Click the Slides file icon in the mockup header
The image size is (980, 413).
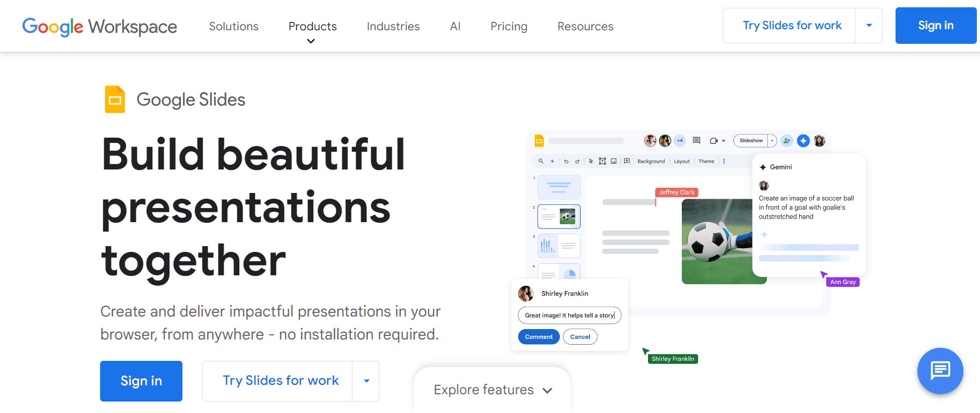pyautogui.click(x=540, y=140)
